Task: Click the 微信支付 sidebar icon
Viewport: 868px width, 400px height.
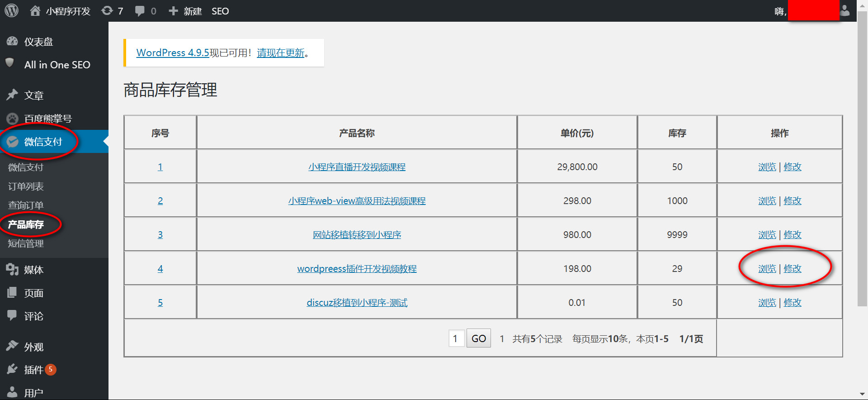Action: [12, 142]
